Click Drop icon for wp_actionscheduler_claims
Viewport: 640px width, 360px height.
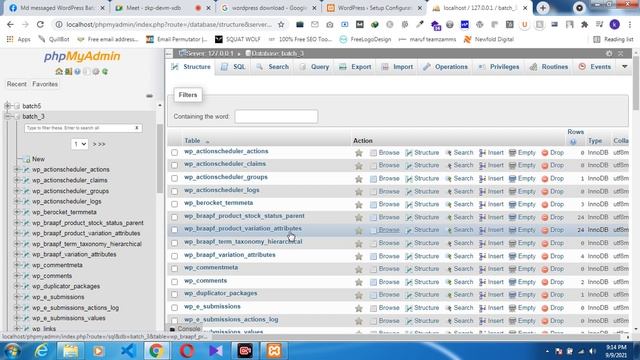coord(544,166)
